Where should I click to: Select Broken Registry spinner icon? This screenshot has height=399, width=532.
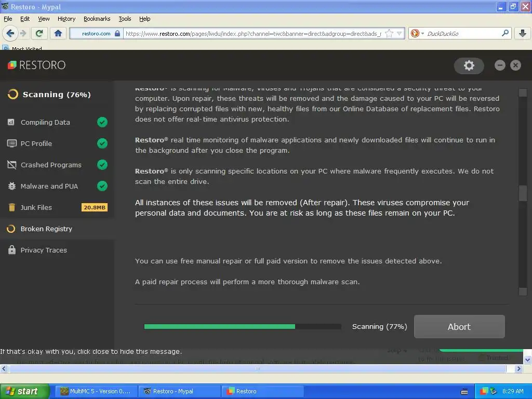coord(11,229)
